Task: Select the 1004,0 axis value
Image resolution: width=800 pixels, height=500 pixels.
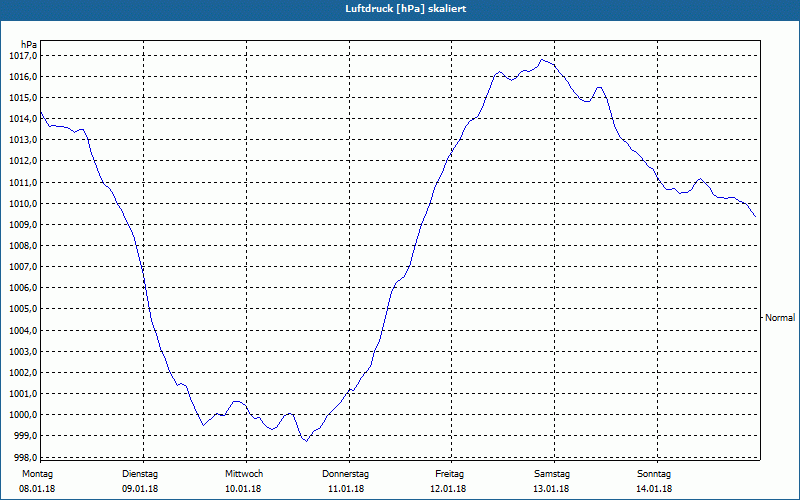Action: 23,331
